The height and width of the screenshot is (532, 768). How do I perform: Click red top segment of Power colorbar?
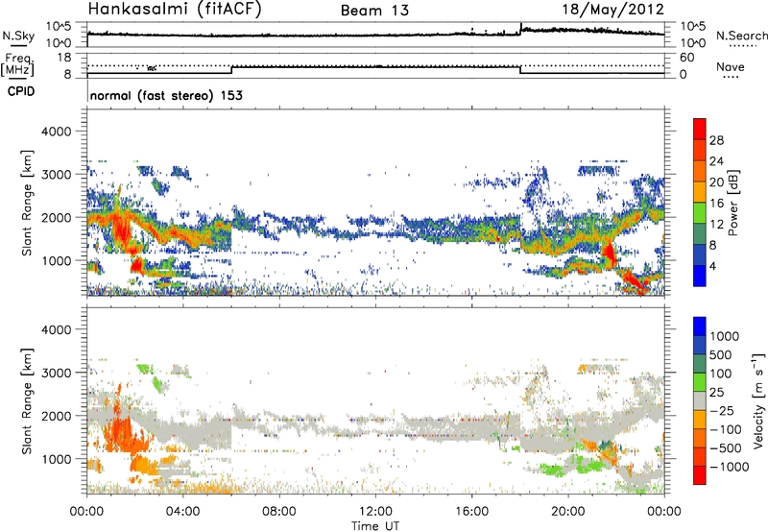[700, 129]
